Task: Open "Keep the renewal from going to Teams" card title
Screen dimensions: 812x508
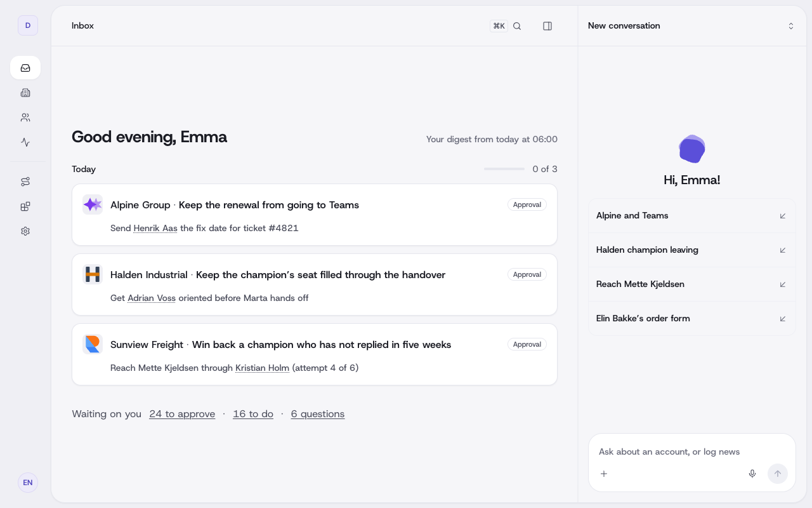Action: pos(269,204)
